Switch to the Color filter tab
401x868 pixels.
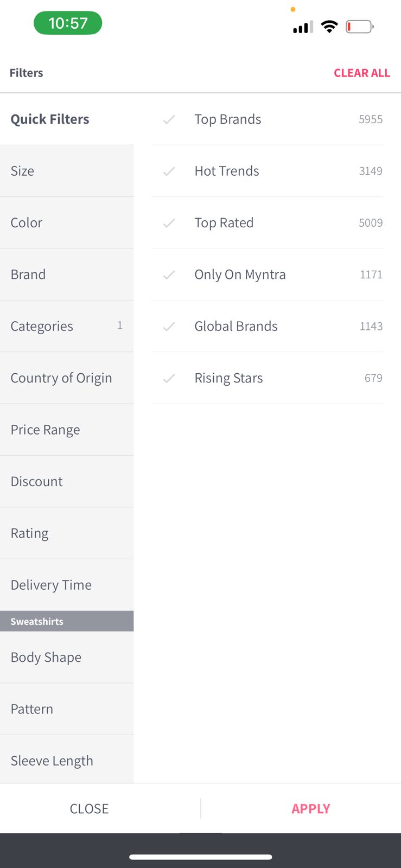pos(66,223)
